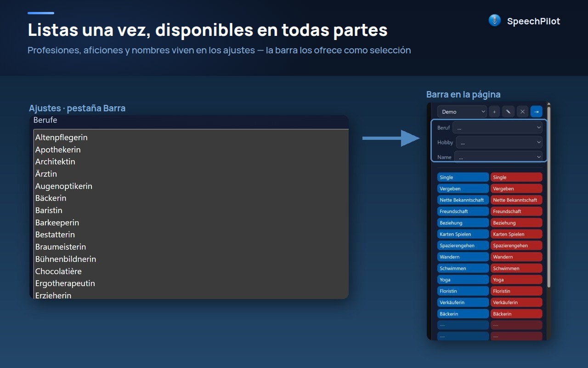
Task: Click the blue Single button
Action: coord(463,177)
